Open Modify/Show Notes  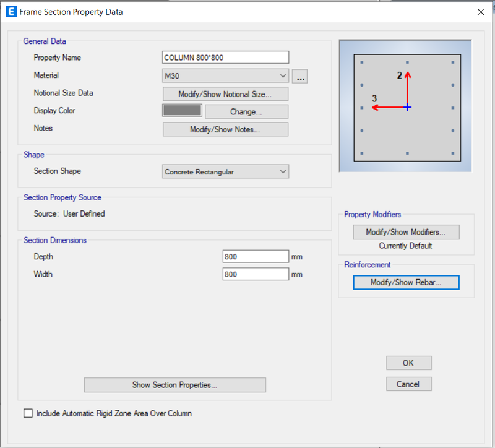point(225,129)
